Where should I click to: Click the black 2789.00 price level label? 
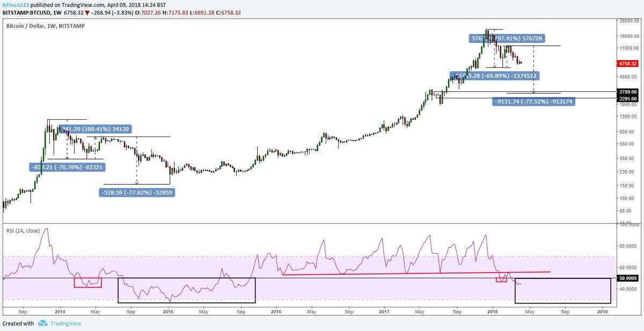coord(628,93)
